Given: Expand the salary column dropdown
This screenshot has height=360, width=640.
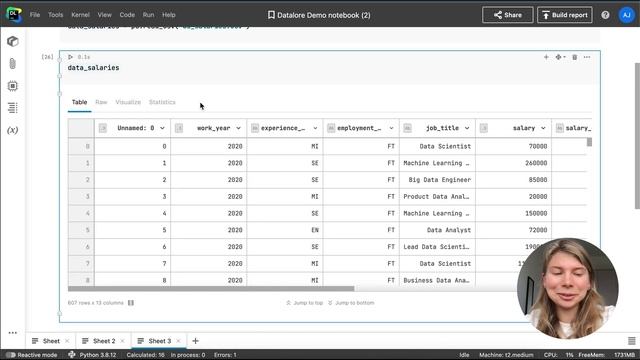Looking at the screenshot, I should click(543, 128).
